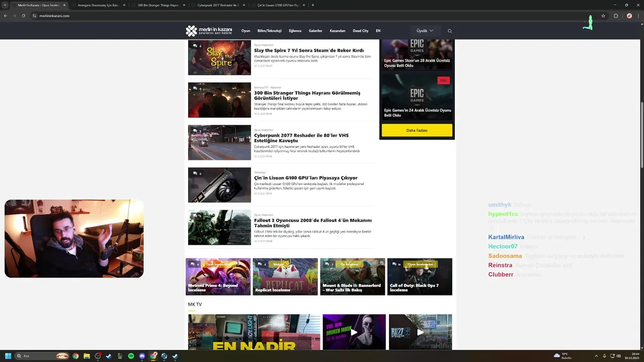This screenshot has height=362, width=644.
Task: Open the taskbar clock showing 20:44
Action: tap(631, 356)
